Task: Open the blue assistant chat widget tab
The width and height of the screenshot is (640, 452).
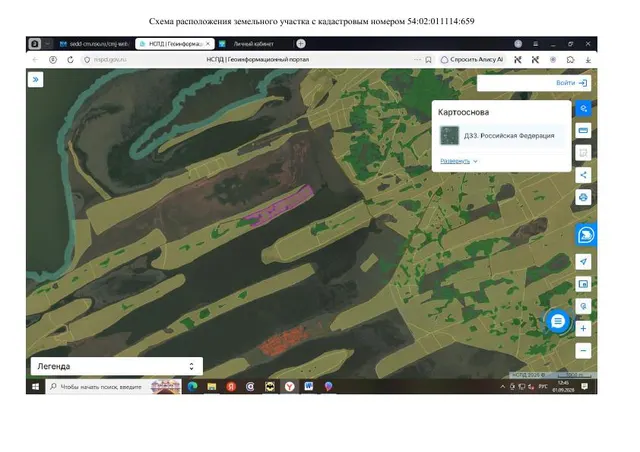Action: (586, 235)
